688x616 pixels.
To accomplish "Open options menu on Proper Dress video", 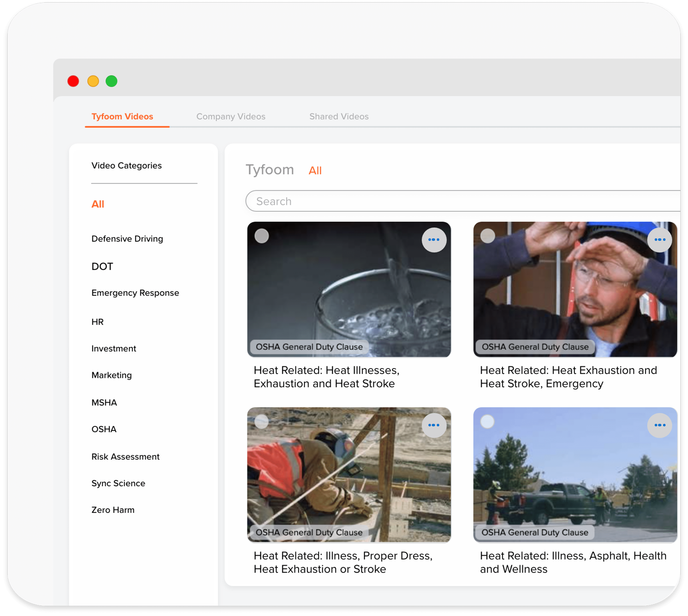I will [x=434, y=425].
